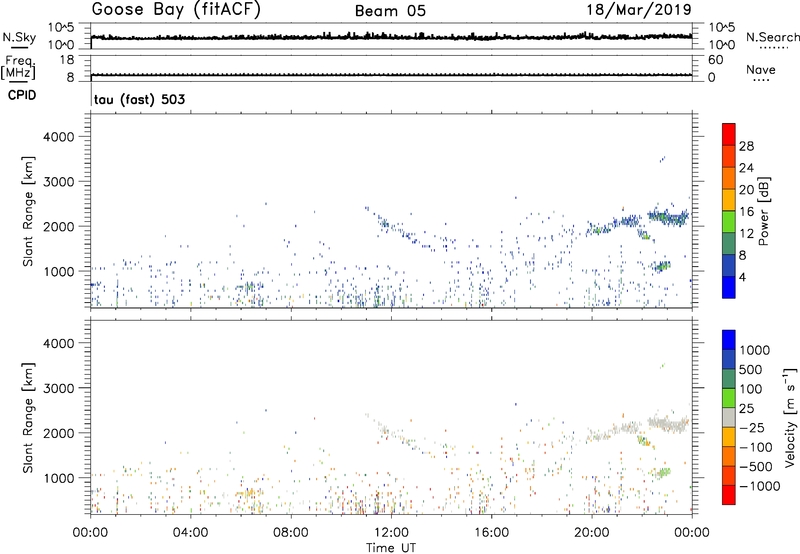
Task: Click the red top segment of the power colorbar
Action: coord(729,134)
